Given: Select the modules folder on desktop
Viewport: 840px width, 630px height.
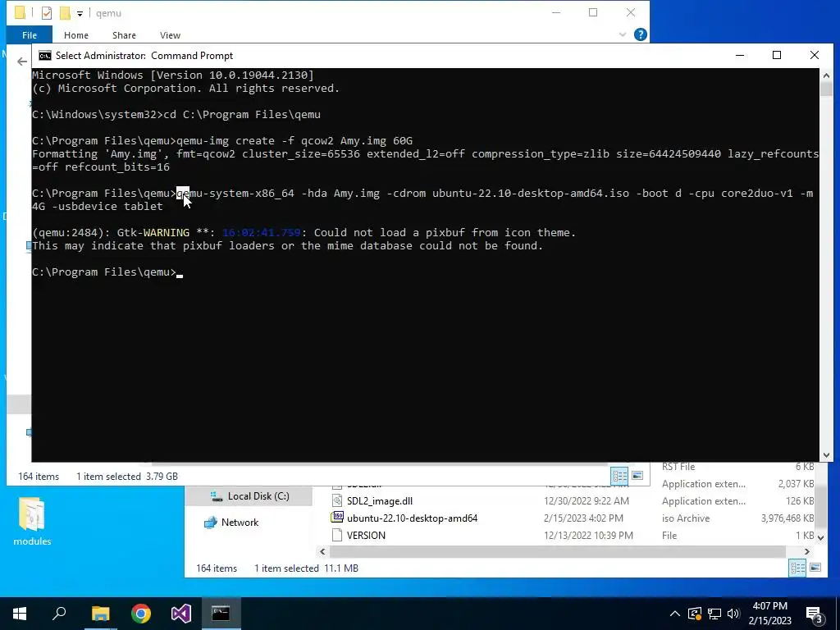Looking at the screenshot, I should pos(32,522).
